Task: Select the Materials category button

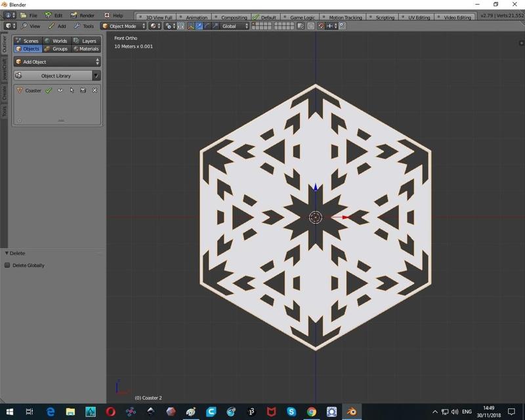Action: point(86,49)
